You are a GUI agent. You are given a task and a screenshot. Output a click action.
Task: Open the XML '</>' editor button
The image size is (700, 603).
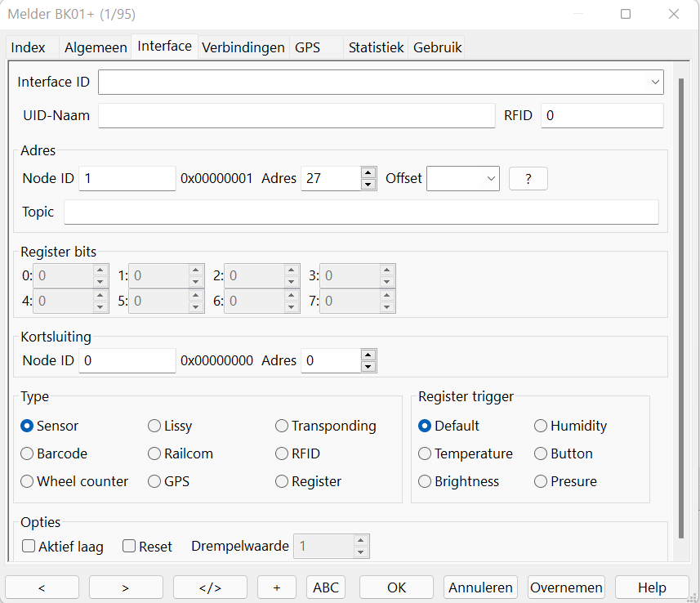(210, 587)
